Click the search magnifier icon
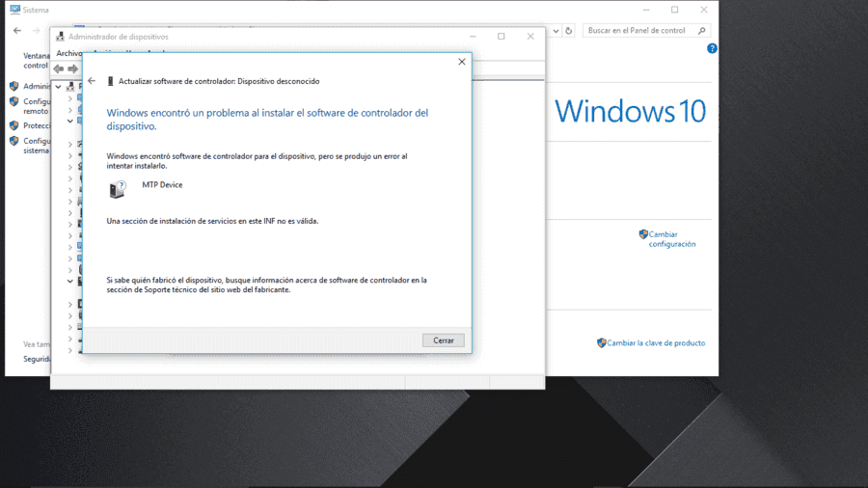The width and height of the screenshot is (868, 488). pyautogui.click(x=702, y=31)
